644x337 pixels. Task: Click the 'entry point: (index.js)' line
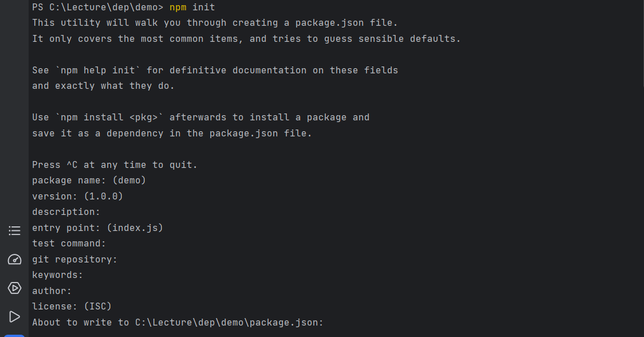(x=98, y=228)
